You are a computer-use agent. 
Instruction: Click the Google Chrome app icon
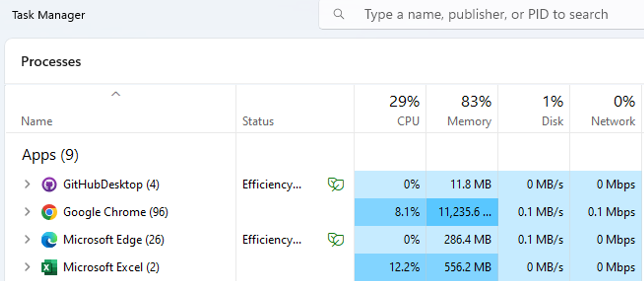[x=49, y=212]
